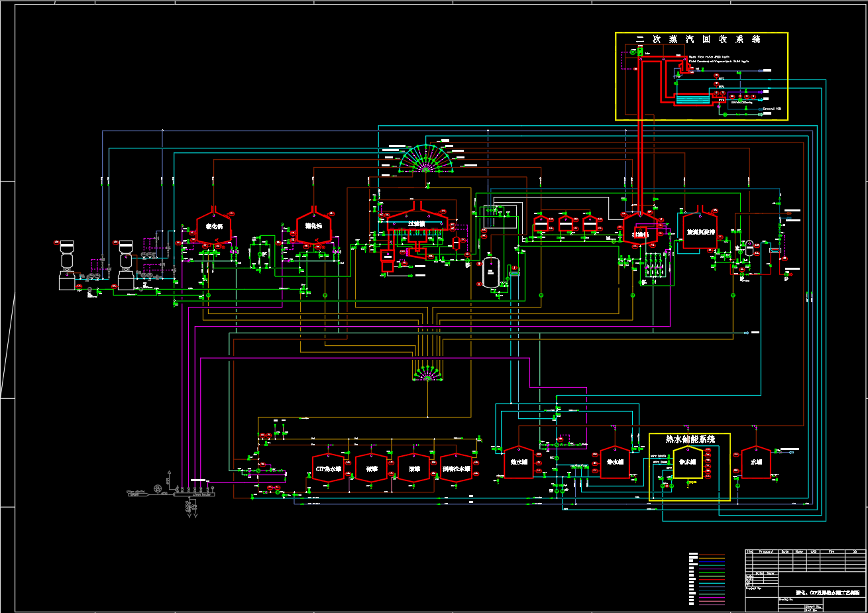Viewport: 868px width, 613px height.
Task: Click the line color legend beside the title block
Action: (x=707, y=579)
